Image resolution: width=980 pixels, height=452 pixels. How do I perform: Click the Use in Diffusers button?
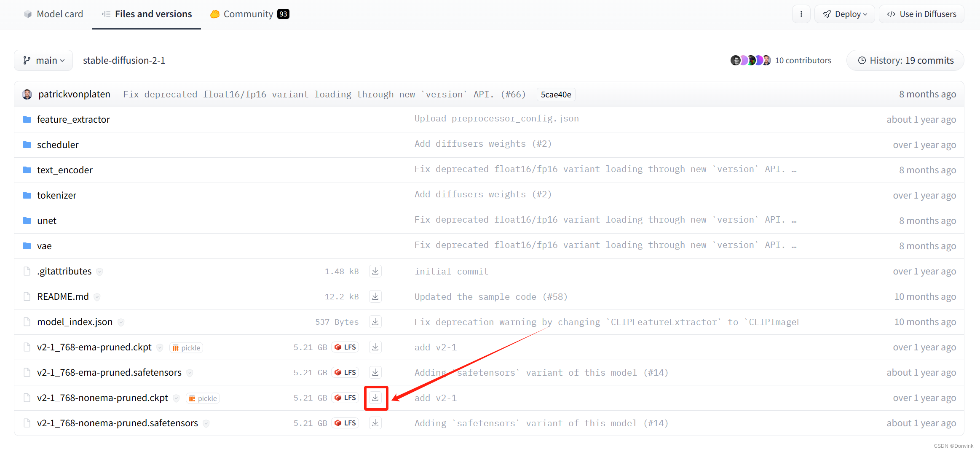pos(921,14)
